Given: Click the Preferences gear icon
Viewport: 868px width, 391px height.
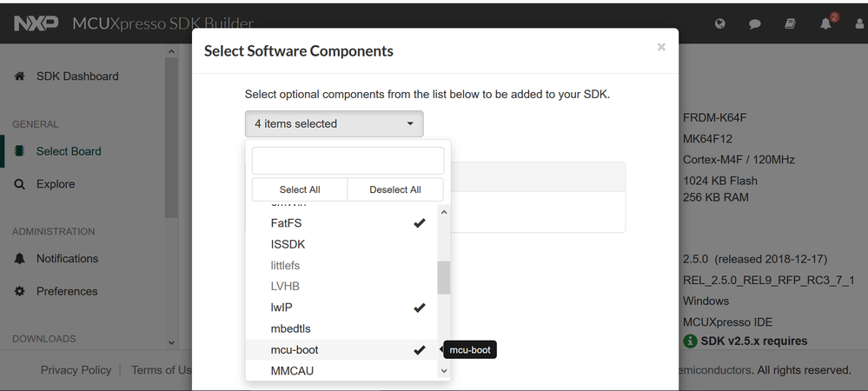Looking at the screenshot, I should pyautogui.click(x=19, y=291).
